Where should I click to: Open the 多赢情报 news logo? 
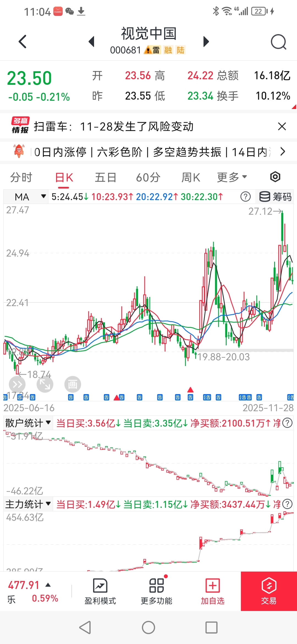(20, 125)
